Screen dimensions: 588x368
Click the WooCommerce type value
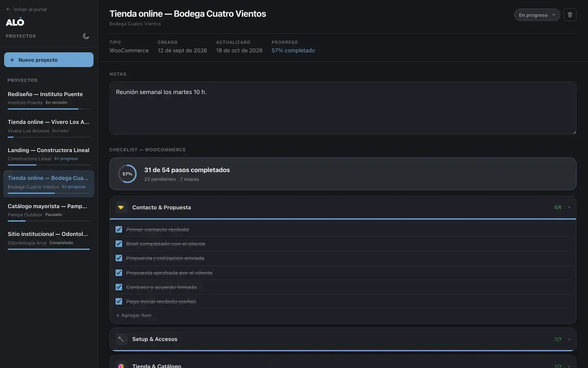(x=129, y=50)
